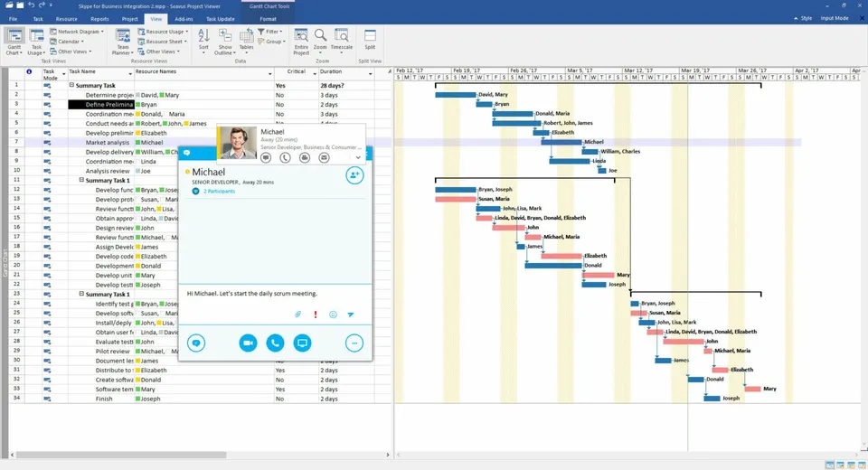868x470 pixels.
Task: Send the message with the arrow button
Action: tap(351, 315)
